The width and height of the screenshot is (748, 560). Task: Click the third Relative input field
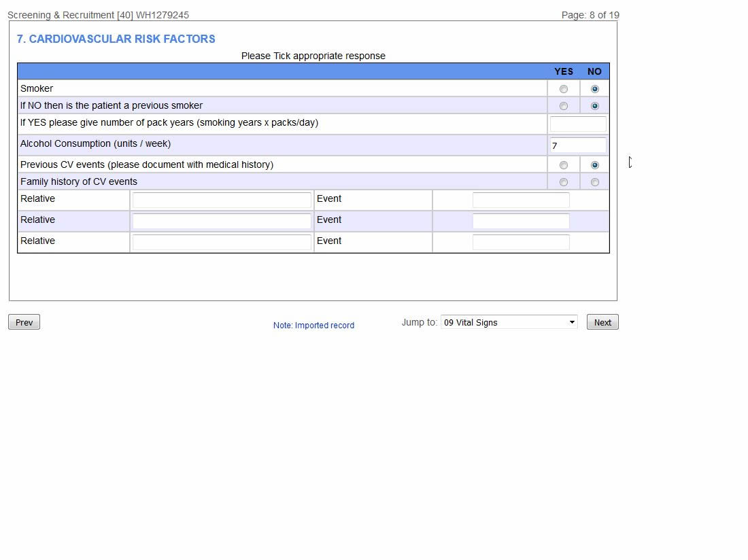(222, 241)
